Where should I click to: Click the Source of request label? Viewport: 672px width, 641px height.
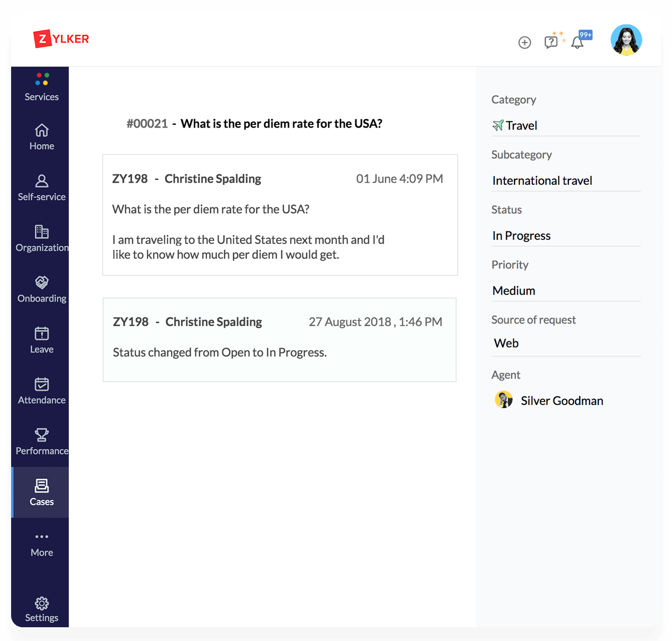(533, 320)
